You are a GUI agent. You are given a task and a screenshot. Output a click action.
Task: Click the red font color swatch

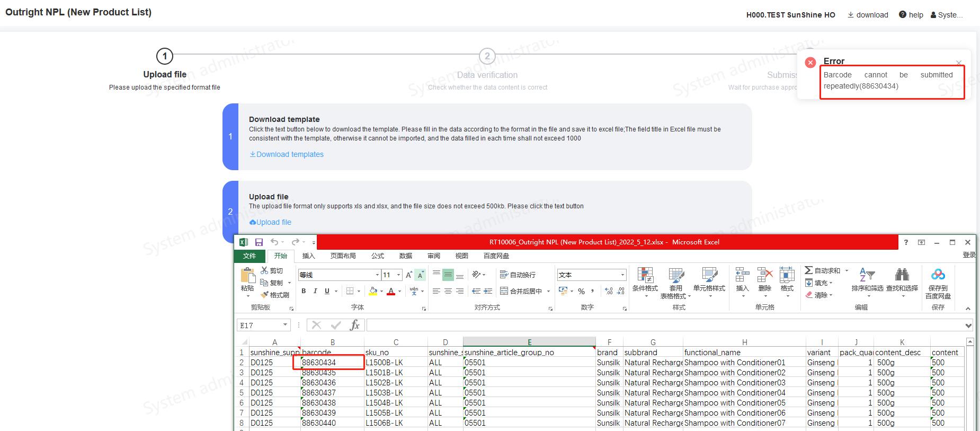tap(391, 291)
